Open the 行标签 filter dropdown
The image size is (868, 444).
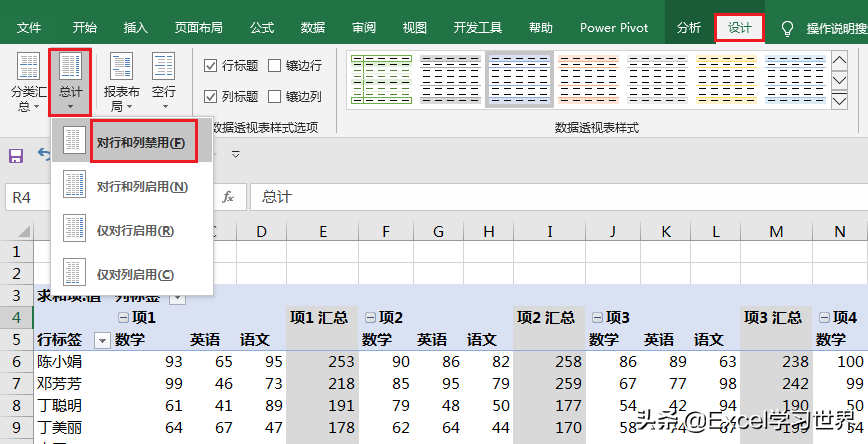pyautogui.click(x=102, y=340)
